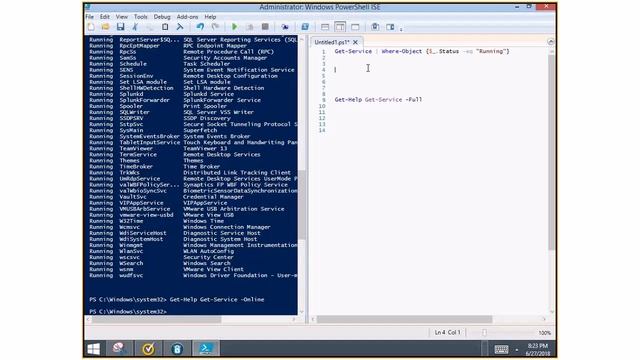Click the Redo arrow icon

pos(215,27)
